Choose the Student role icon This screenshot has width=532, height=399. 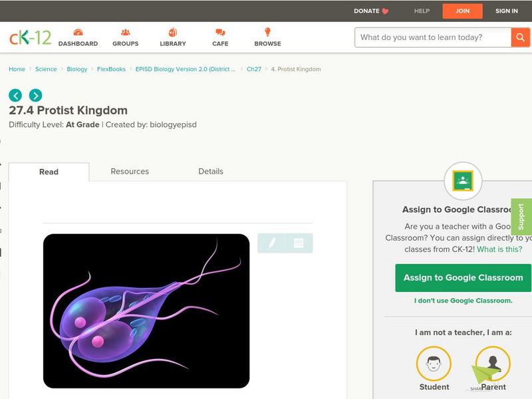434,362
